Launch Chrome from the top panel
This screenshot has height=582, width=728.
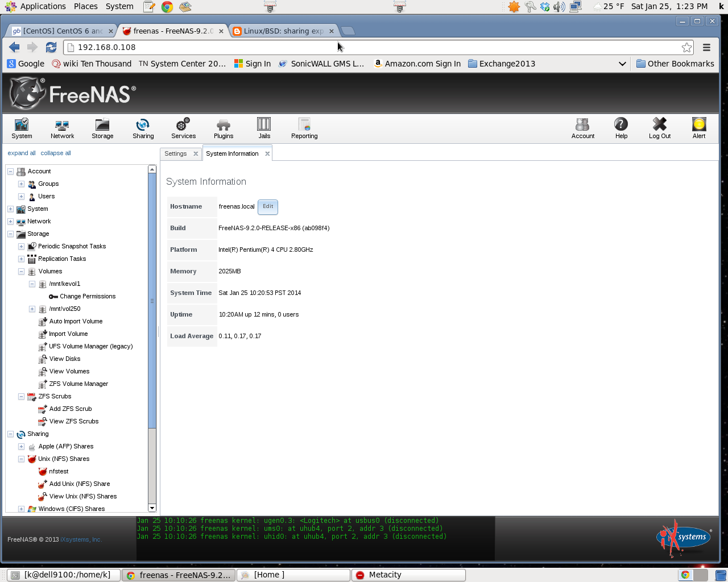click(167, 7)
